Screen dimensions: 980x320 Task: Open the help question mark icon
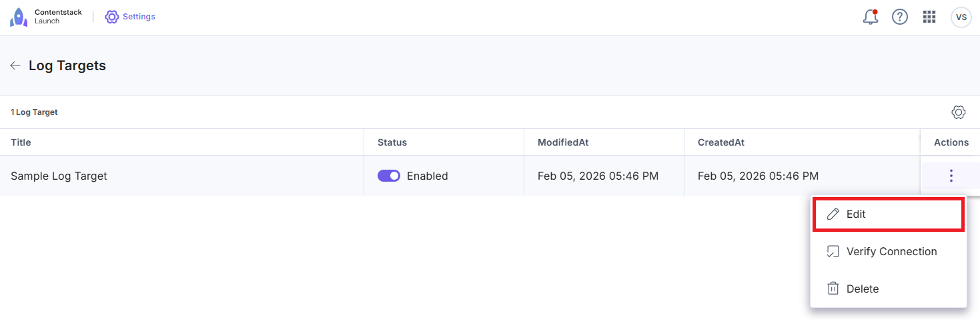click(x=900, y=17)
